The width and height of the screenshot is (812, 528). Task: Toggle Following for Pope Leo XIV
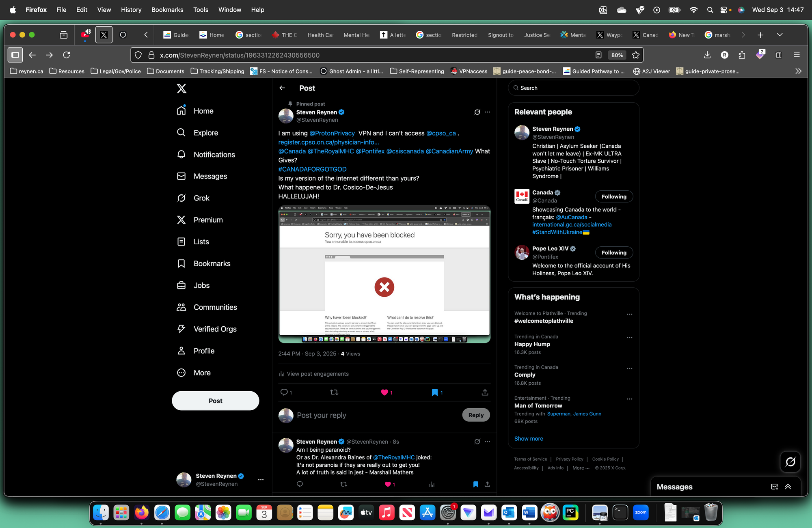(614, 252)
